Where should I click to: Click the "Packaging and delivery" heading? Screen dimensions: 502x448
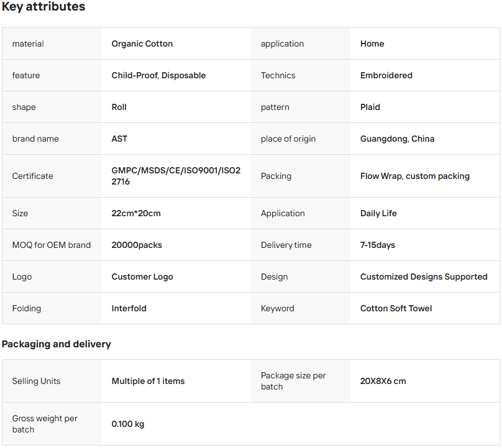pos(57,344)
